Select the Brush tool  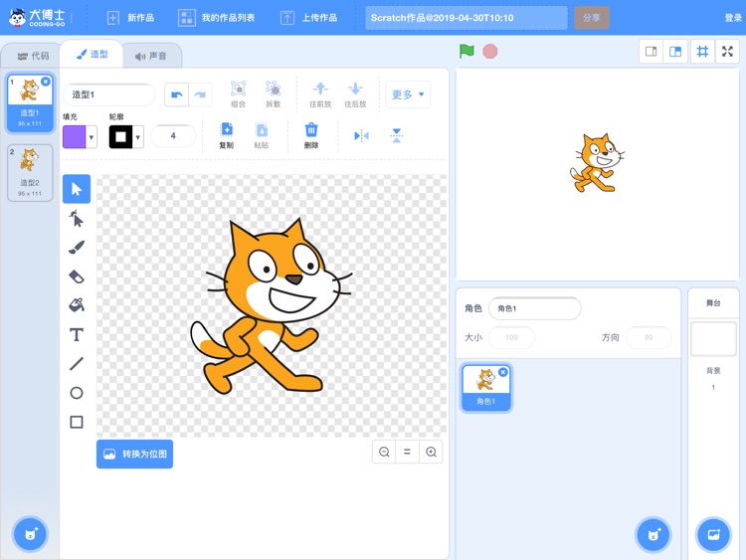(x=77, y=248)
